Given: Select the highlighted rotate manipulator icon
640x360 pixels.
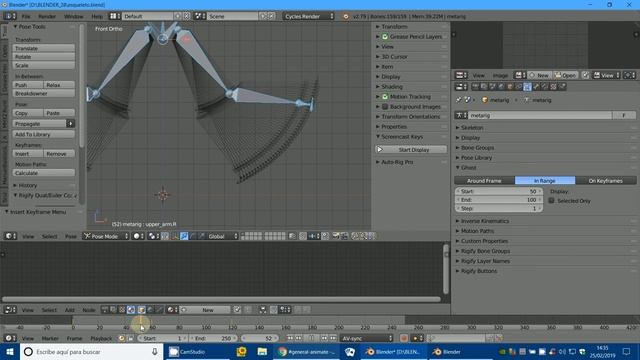Looking at the screenshot, I should pos(184,236).
